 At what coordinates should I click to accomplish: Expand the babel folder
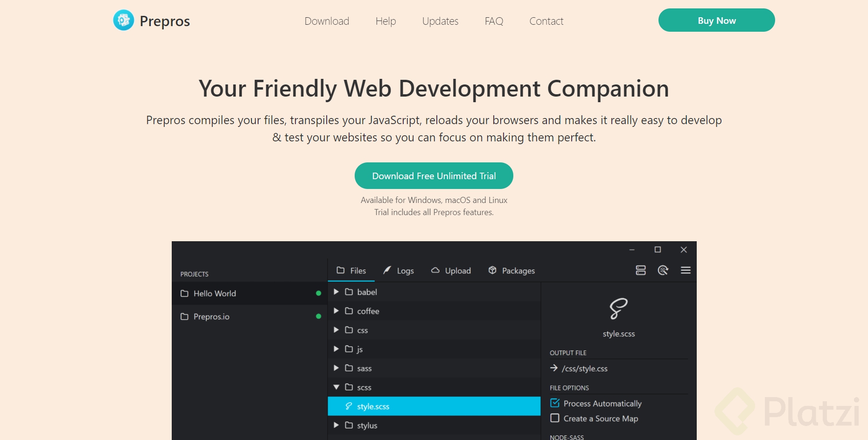336,292
